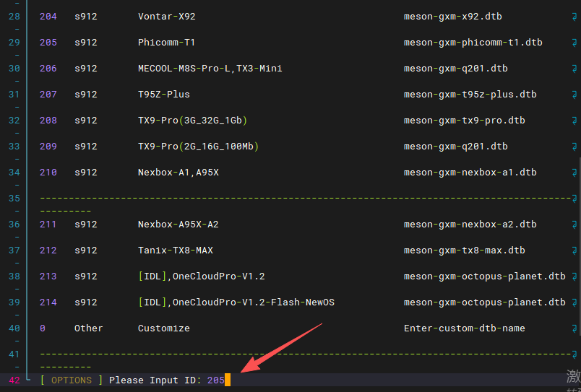Click the [IDL],OneCloudPro-V1.2 entry on line 38
The image size is (581, 392).
tap(201, 276)
